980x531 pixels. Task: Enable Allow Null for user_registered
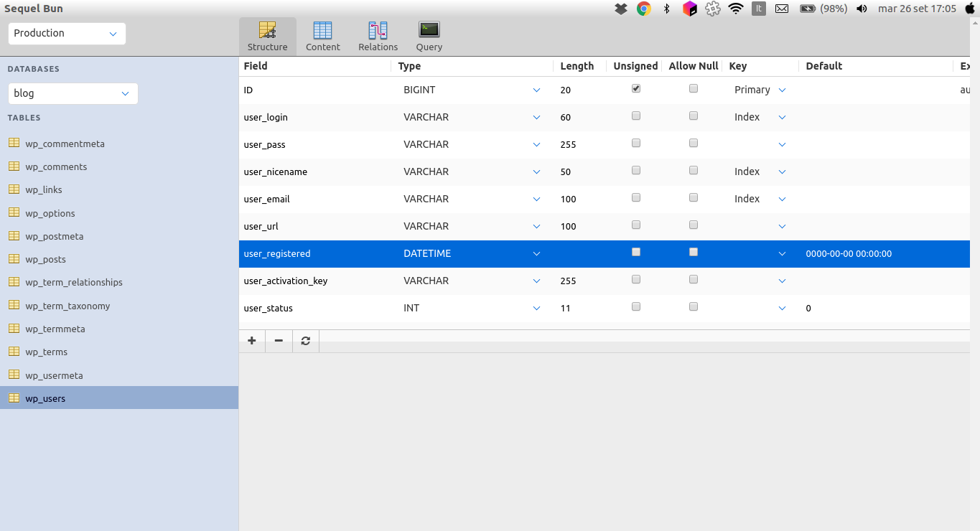(693, 252)
